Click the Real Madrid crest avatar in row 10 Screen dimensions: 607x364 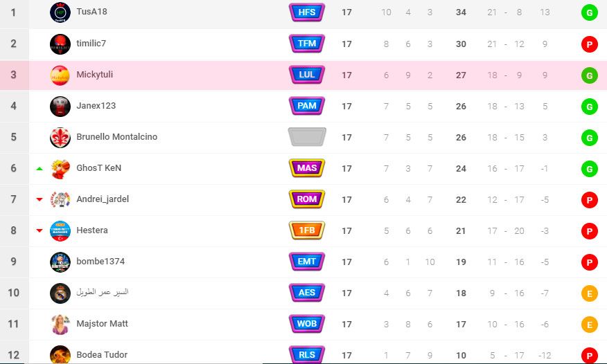point(60,293)
